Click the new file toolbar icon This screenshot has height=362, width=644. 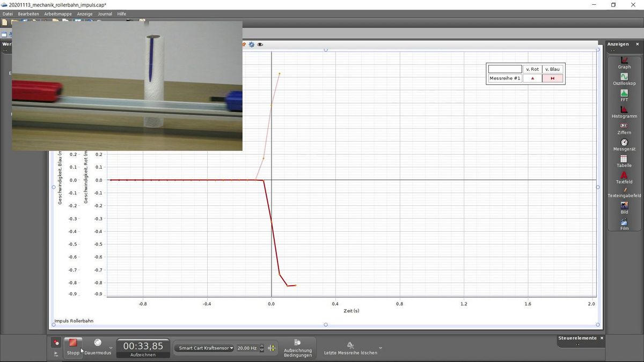[4, 23]
